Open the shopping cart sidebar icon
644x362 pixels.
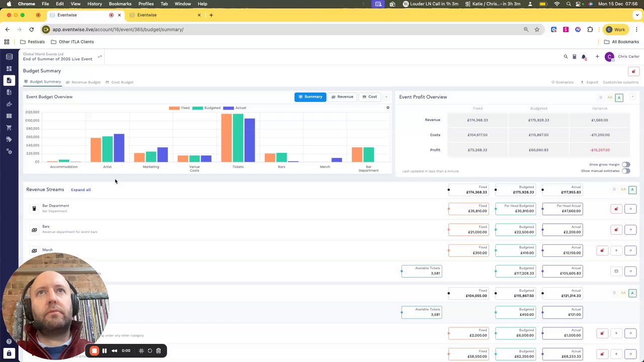coord(9,128)
